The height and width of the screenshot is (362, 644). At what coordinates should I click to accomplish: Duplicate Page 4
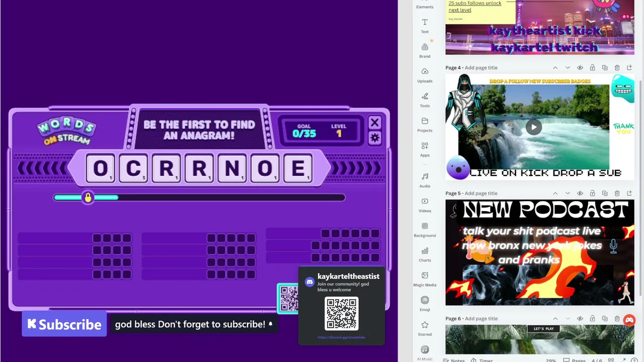click(605, 67)
